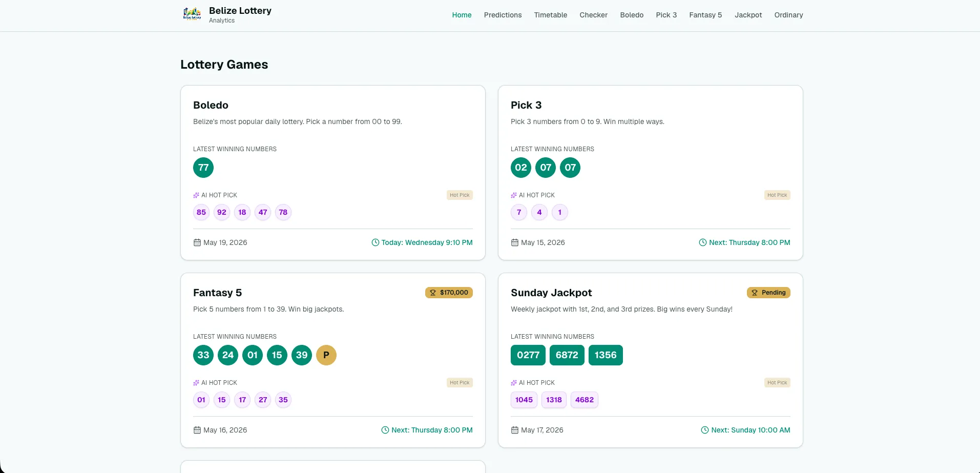Viewport: 980px width, 473px height.
Task: Click the calendar icon beside May 17, 2026
Action: coord(514,430)
